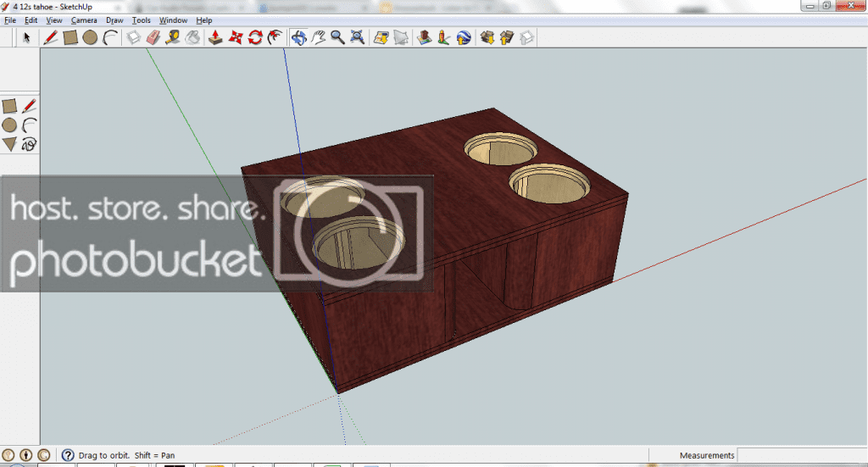The width and height of the screenshot is (868, 467).
Task: Open the Window menu
Action: (173, 20)
